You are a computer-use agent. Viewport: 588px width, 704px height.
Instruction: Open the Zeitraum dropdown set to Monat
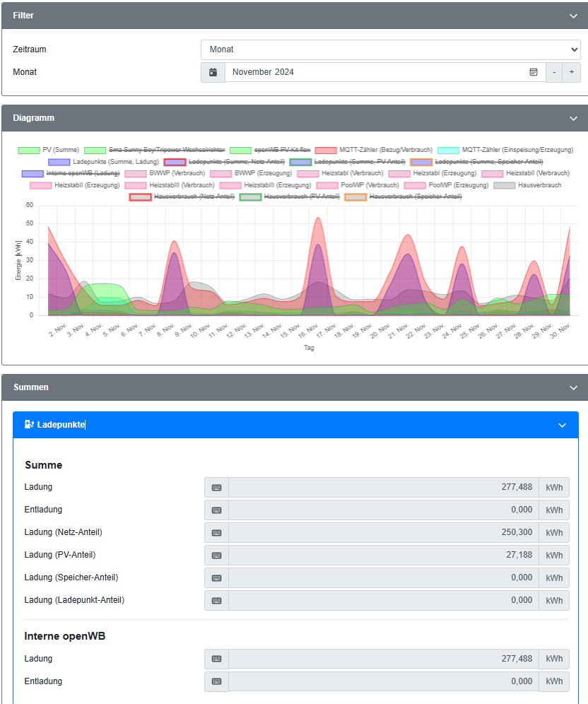[390, 49]
